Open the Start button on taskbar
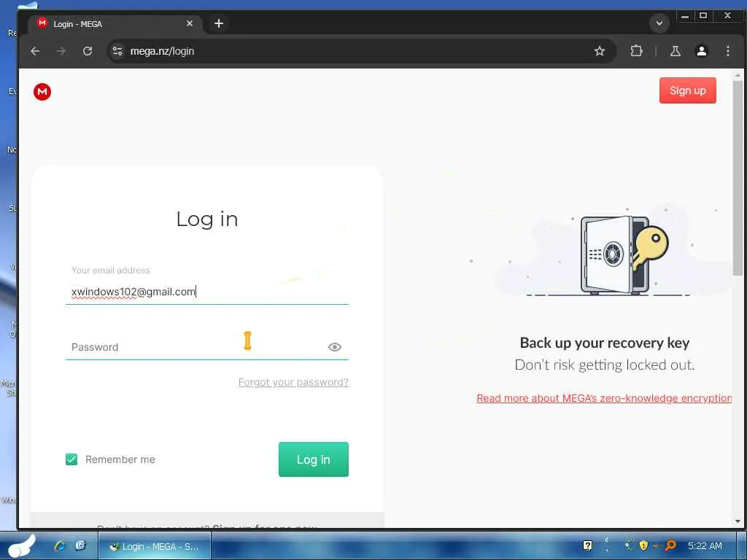This screenshot has width=747, height=560. [21, 545]
